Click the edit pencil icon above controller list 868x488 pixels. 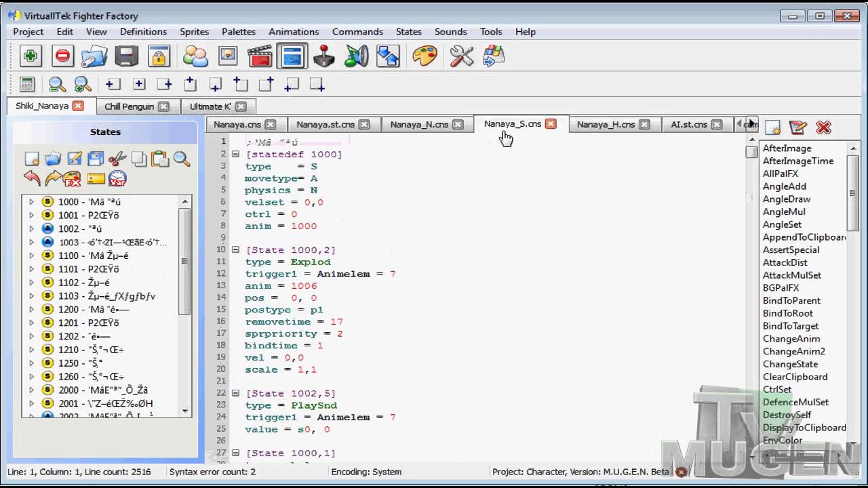click(798, 127)
